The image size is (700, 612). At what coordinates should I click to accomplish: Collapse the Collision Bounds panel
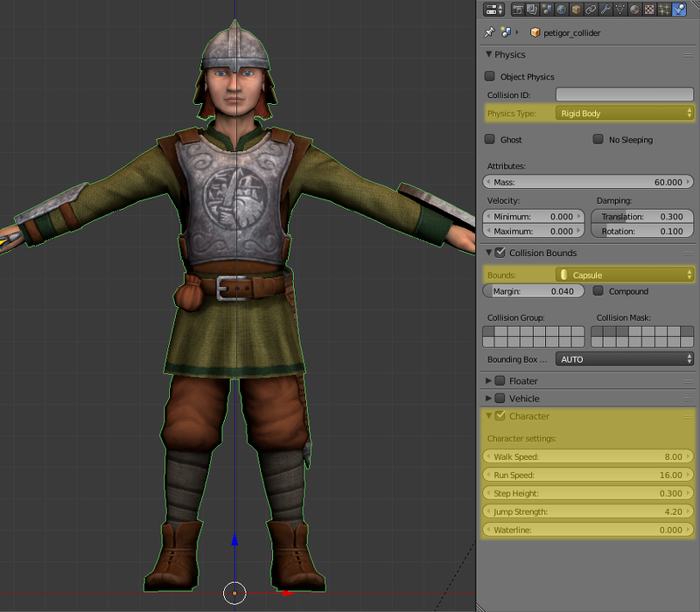click(x=489, y=253)
